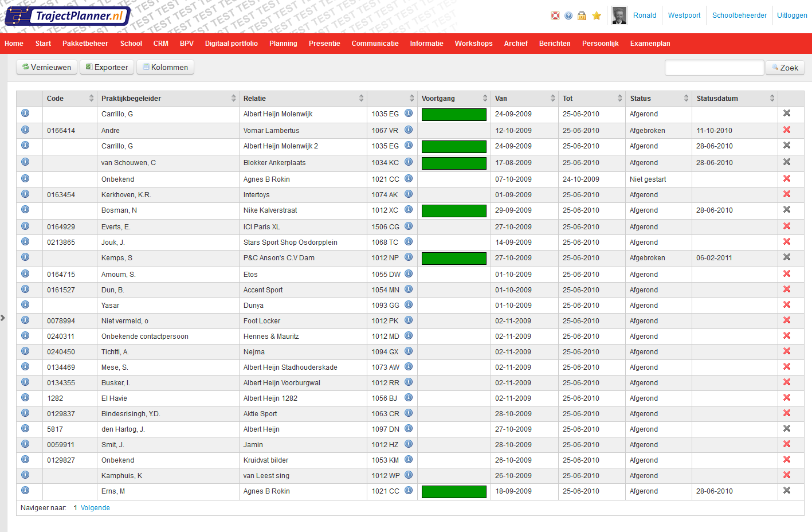Expand the collapsed left side panel arrow
Image resolution: width=812 pixels, height=532 pixels.
tap(3, 318)
